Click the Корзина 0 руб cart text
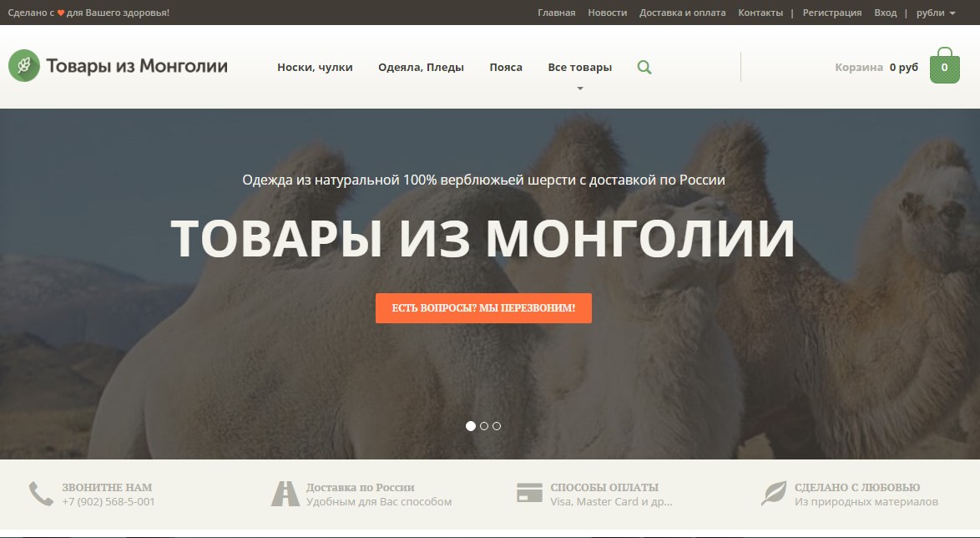The height and width of the screenshot is (538, 980). [x=876, y=68]
